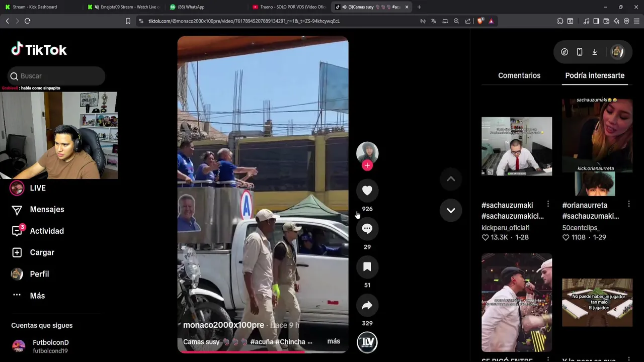Image resolution: width=644 pixels, height=362 pixels.
Task: Go to previous video with up chevron
Action: click(x=451, y=179)
